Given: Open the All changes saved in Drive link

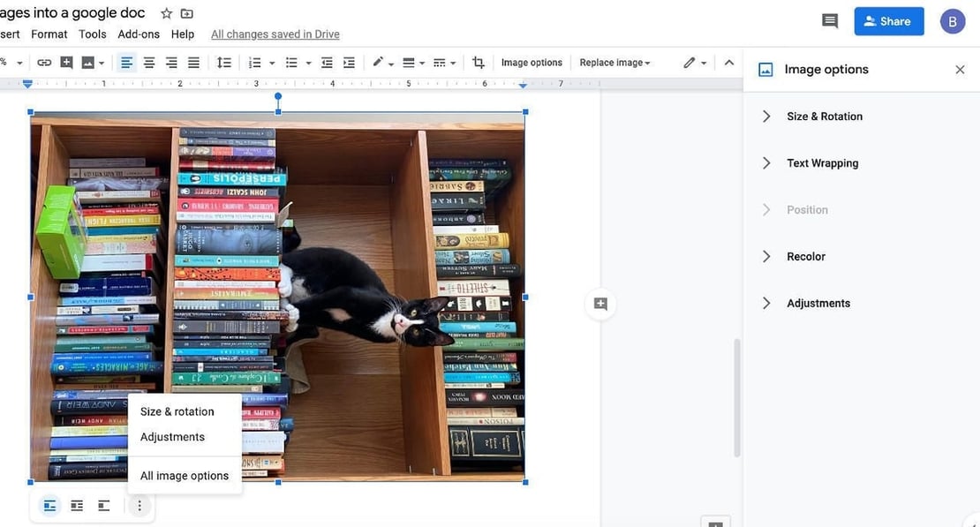Looking at the screenshot, I should (275, 33).
